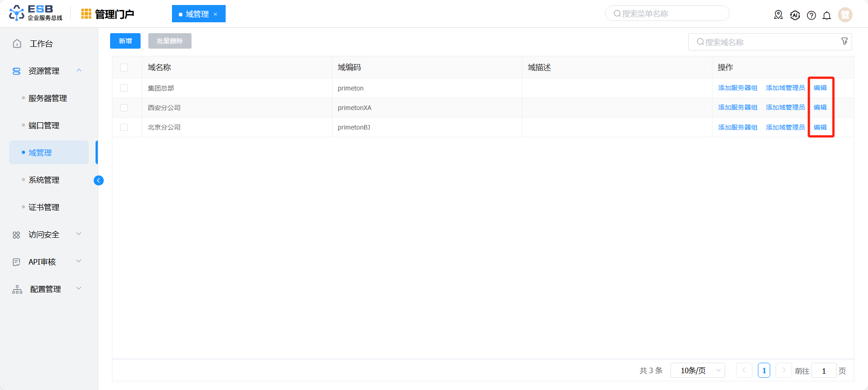Click the notification bell icon
The width and height of the screenshot is (868, 390).
pos(827,15)
